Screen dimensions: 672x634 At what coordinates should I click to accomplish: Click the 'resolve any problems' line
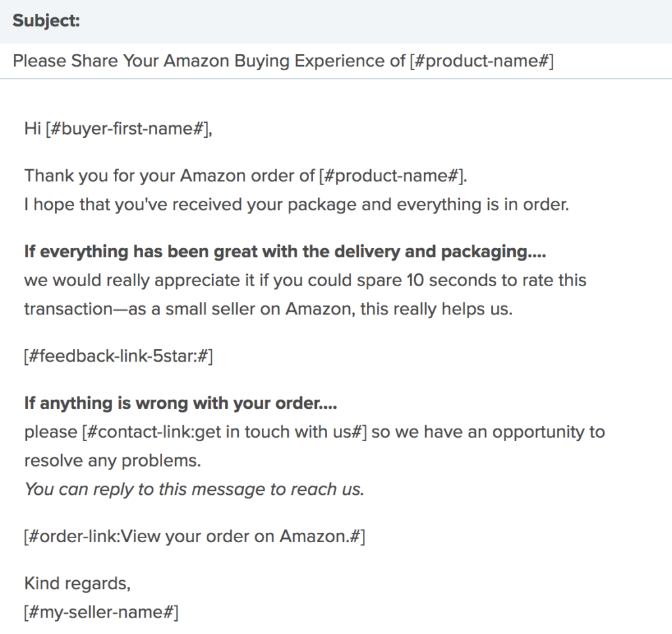[112, 460]
